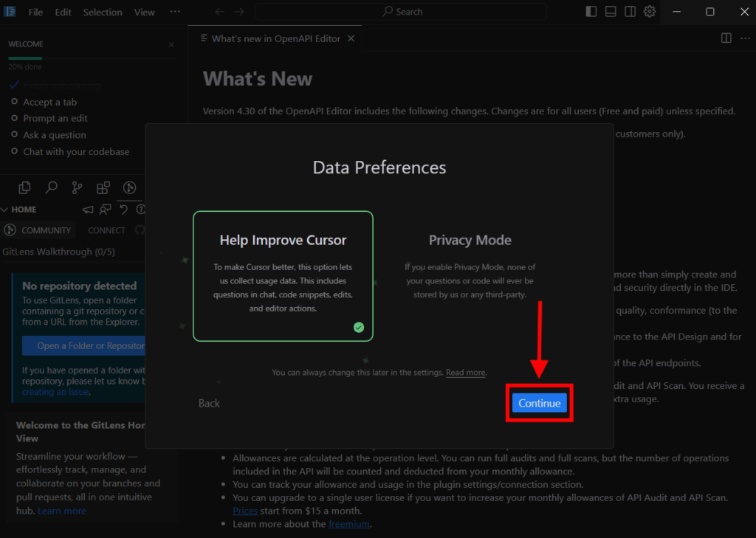The height and width of the screenshot is (538, 756).
Task: Click the 20% done label
Action: tap(25, 66)
